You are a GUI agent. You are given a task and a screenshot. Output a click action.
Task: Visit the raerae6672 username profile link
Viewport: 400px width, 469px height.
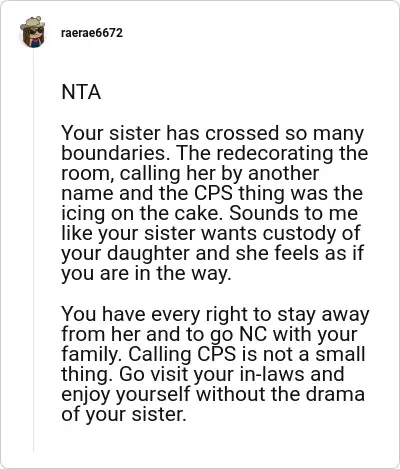[x=92, y=33]
